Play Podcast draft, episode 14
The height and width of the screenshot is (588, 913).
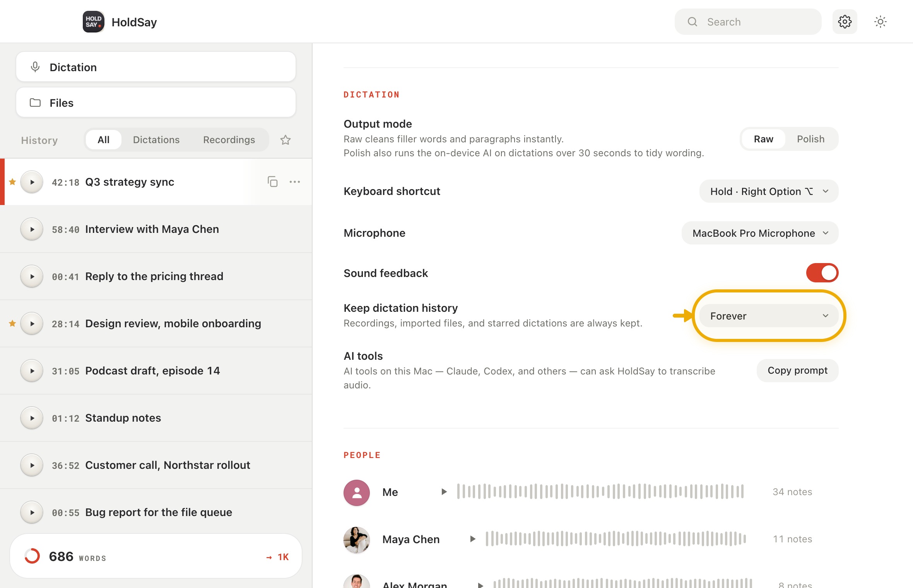coord(32,371)
